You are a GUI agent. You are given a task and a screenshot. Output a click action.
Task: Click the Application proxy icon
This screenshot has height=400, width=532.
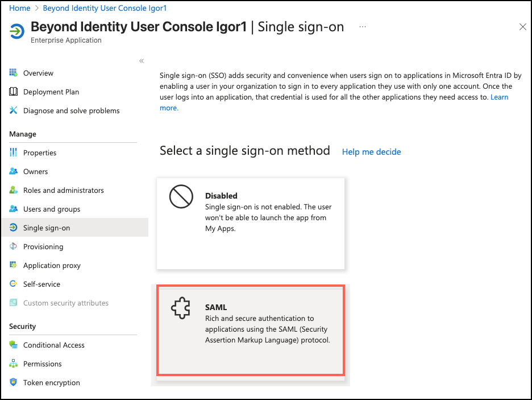tap(13, 265)
